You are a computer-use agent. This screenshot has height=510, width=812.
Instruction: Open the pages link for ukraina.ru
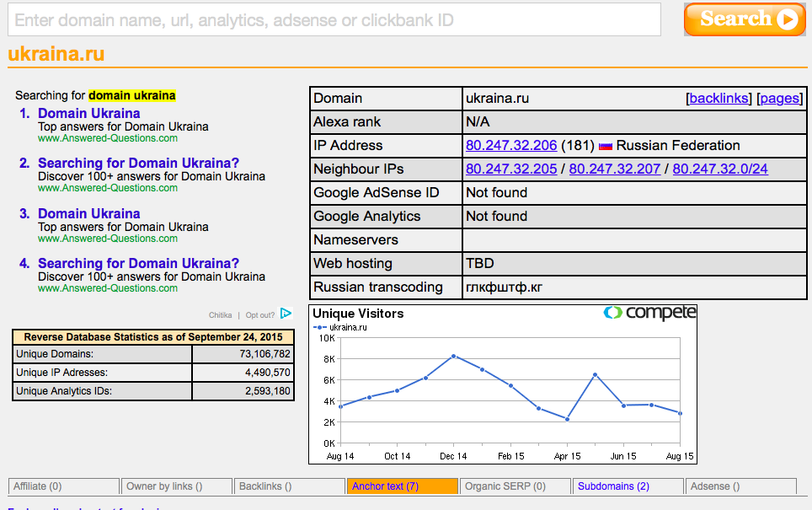(779, 99)
